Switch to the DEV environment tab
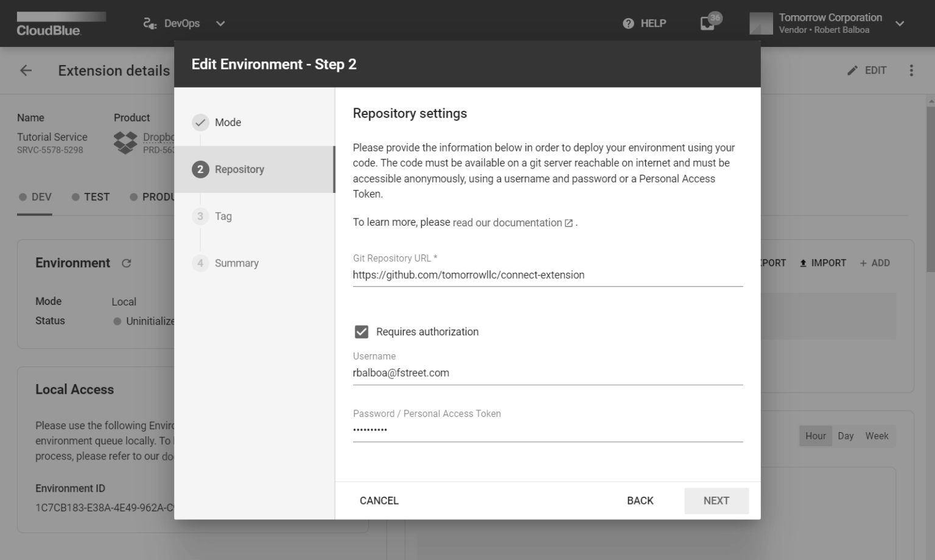935x560 pixels. [x=35, y=197]
